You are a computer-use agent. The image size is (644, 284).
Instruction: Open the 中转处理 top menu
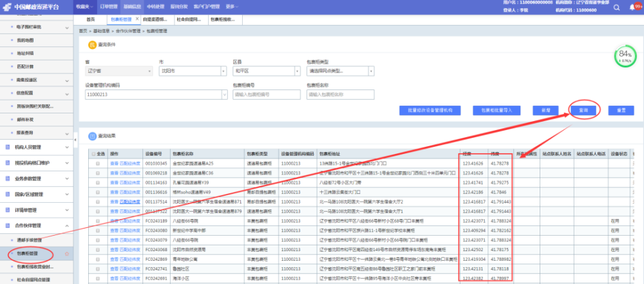pos(155,7)
